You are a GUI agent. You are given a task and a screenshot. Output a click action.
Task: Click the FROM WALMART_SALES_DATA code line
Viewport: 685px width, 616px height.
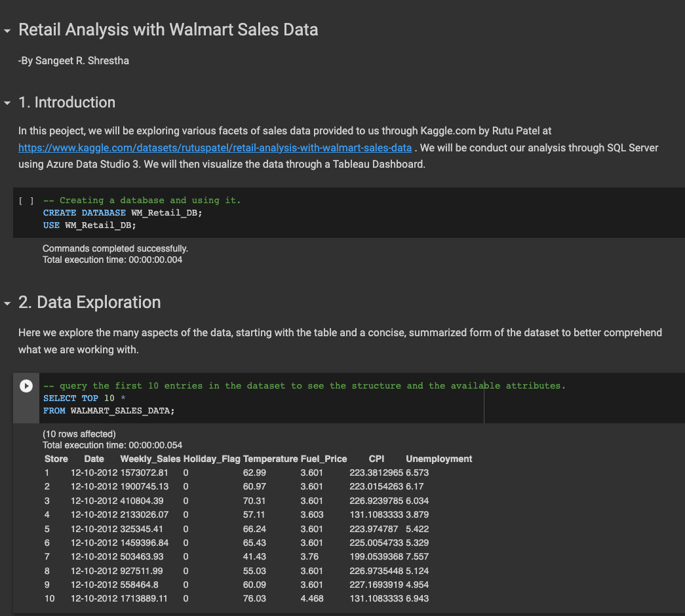click(x=109, y=411)
